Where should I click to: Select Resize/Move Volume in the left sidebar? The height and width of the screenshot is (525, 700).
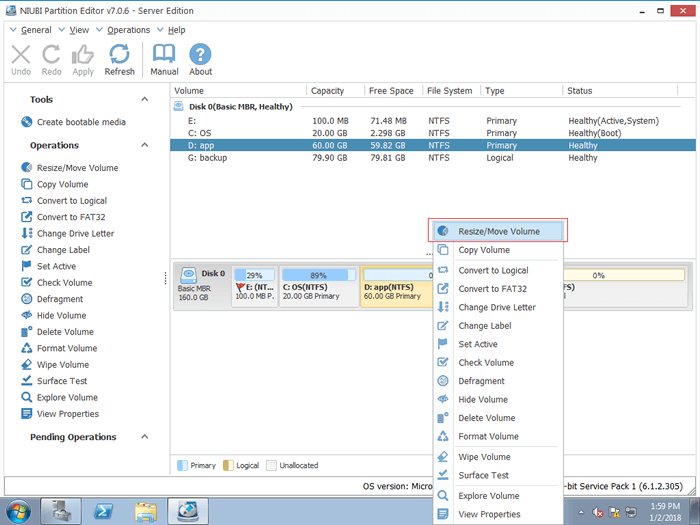(x=70, y=168)
